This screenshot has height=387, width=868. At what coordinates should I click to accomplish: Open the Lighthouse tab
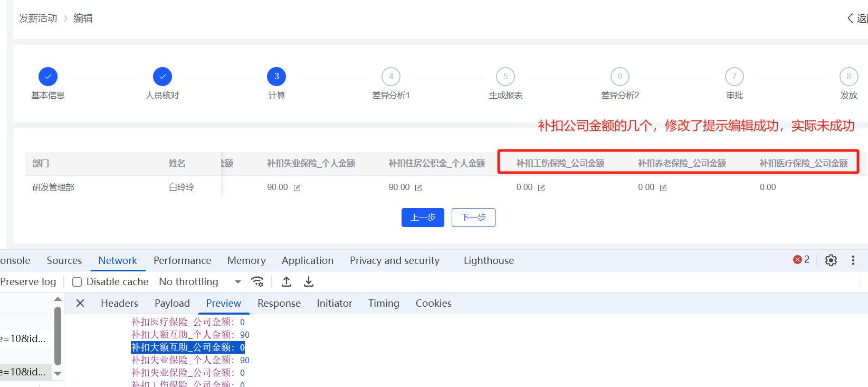[x=489, y=260]
